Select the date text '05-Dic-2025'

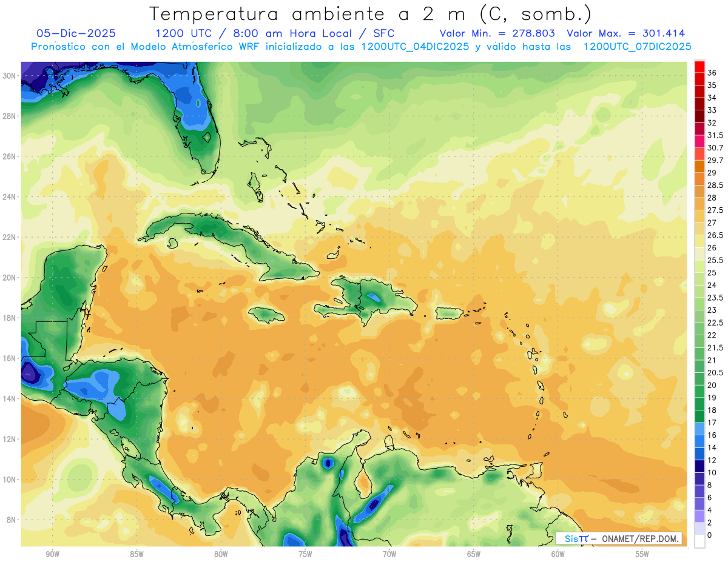coord(76,33)
